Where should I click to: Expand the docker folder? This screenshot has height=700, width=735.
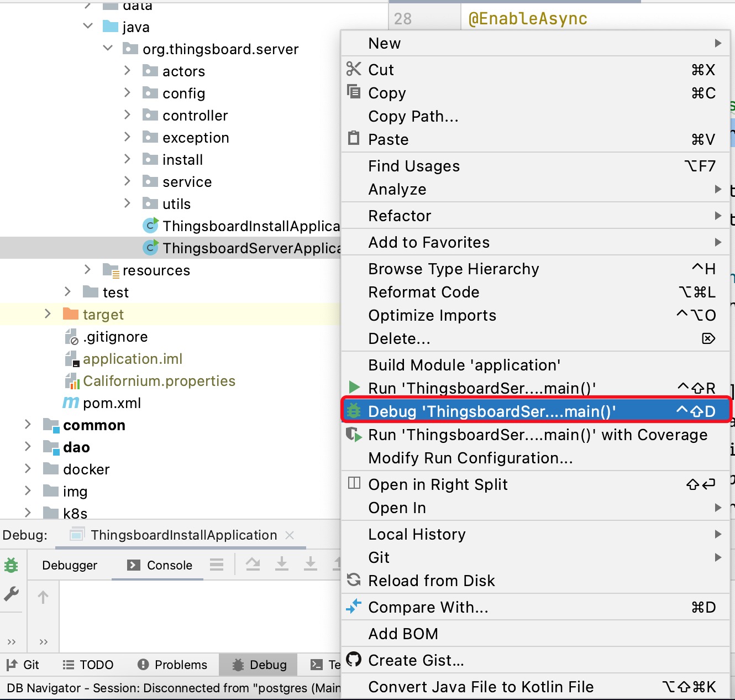[28, 468]
